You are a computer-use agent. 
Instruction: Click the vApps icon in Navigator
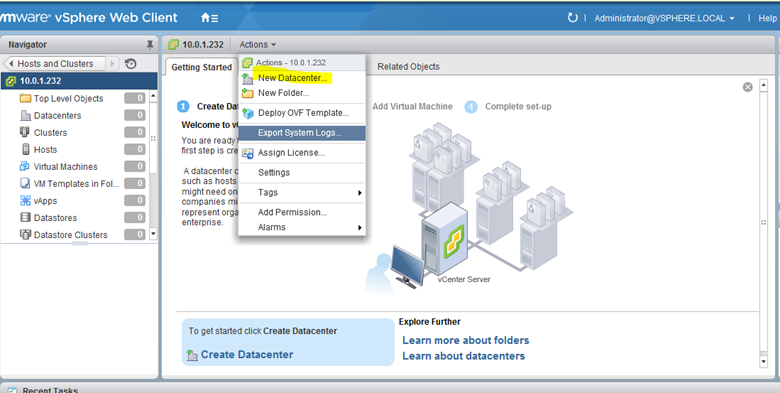[25, 200]
